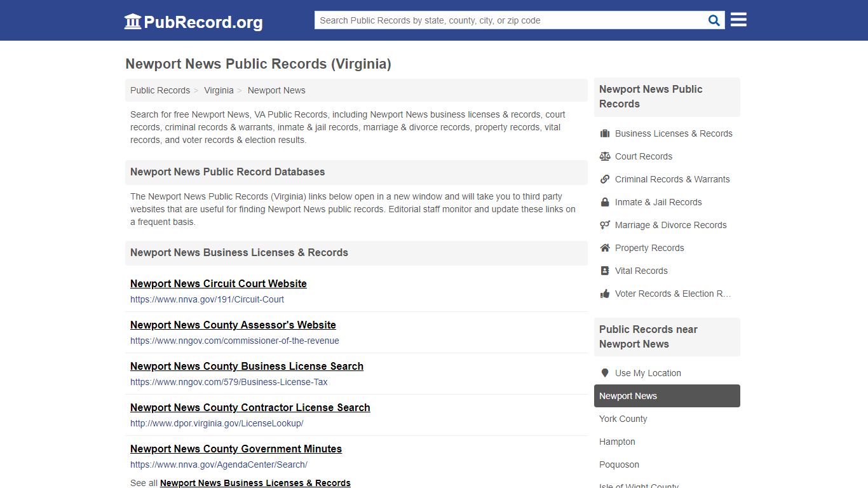Screen dimensions: 868x488
Task: Click the contact book icon beside Vital Records
Action: (x=605, y=271)
